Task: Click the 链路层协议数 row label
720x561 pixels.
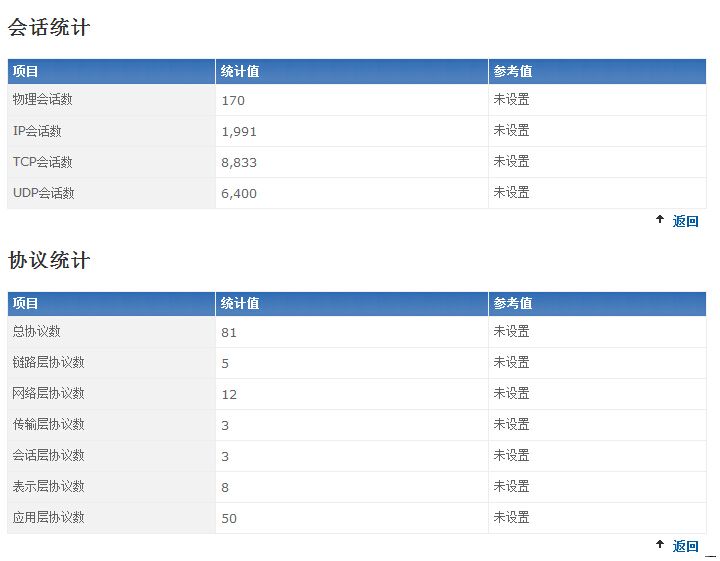Action: point(48,362)
